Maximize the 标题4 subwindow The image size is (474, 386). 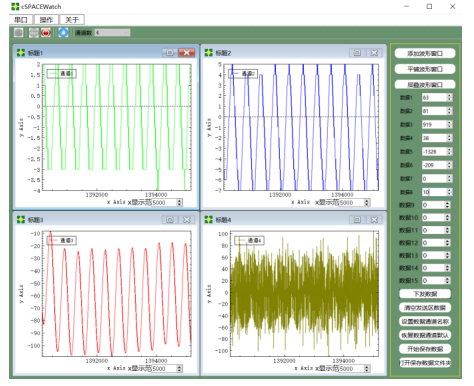click(x=357, y=220)
